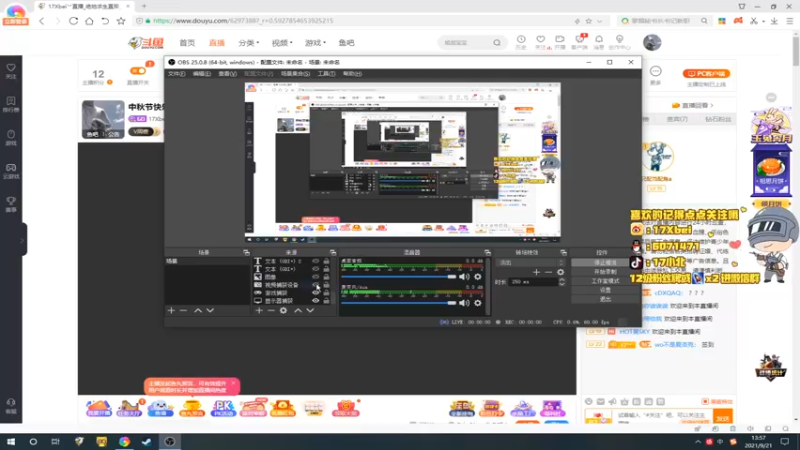Click OBS 开始录制 button

605,271
